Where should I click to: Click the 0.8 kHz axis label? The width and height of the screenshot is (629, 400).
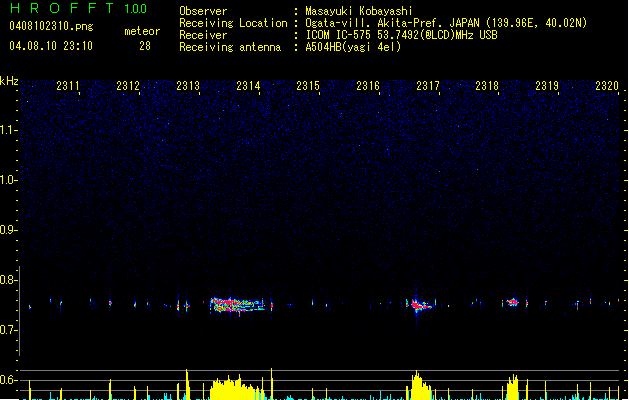[x=8, y=280]
